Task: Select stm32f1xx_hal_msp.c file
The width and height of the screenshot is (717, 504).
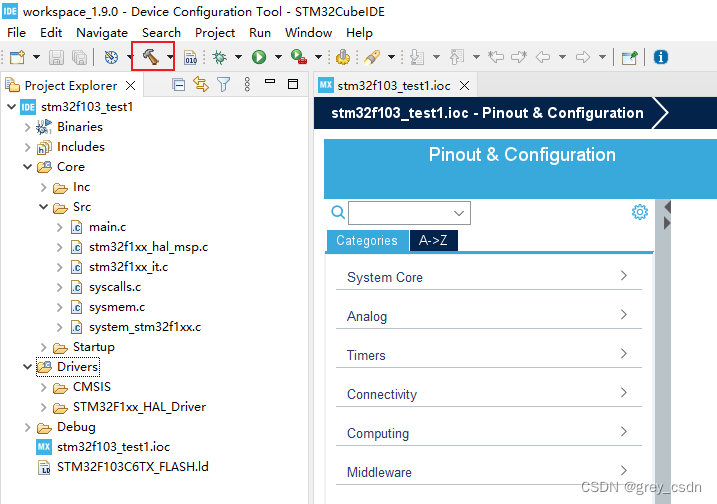Action: pos(148,247)
